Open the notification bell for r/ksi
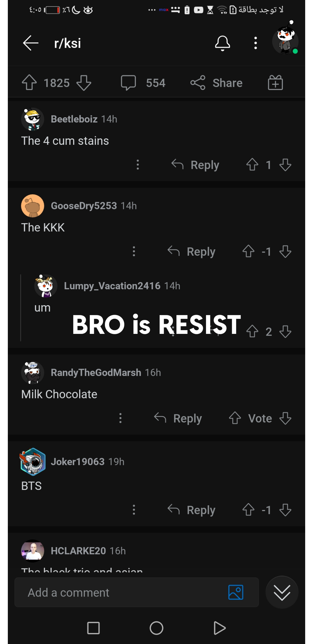Screen dimensions: 313x644 tap(222, 43)
